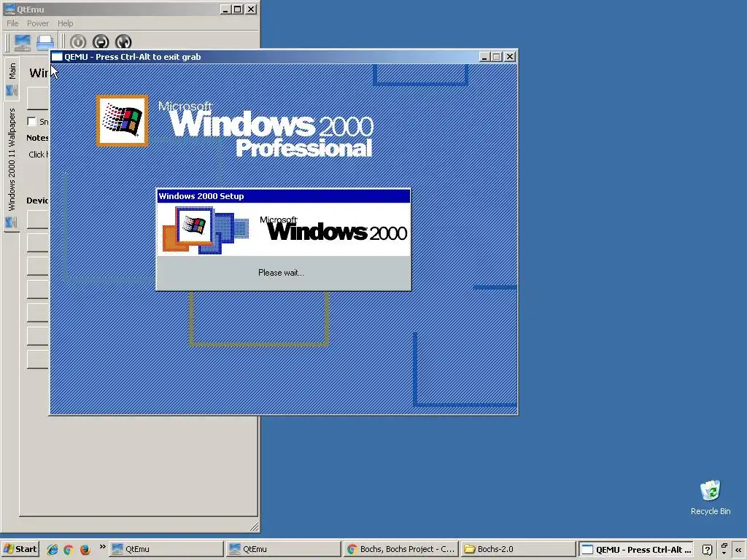Open the File menu in QtEmu
The image size is (747, 560).
click(x=12, y=23)
